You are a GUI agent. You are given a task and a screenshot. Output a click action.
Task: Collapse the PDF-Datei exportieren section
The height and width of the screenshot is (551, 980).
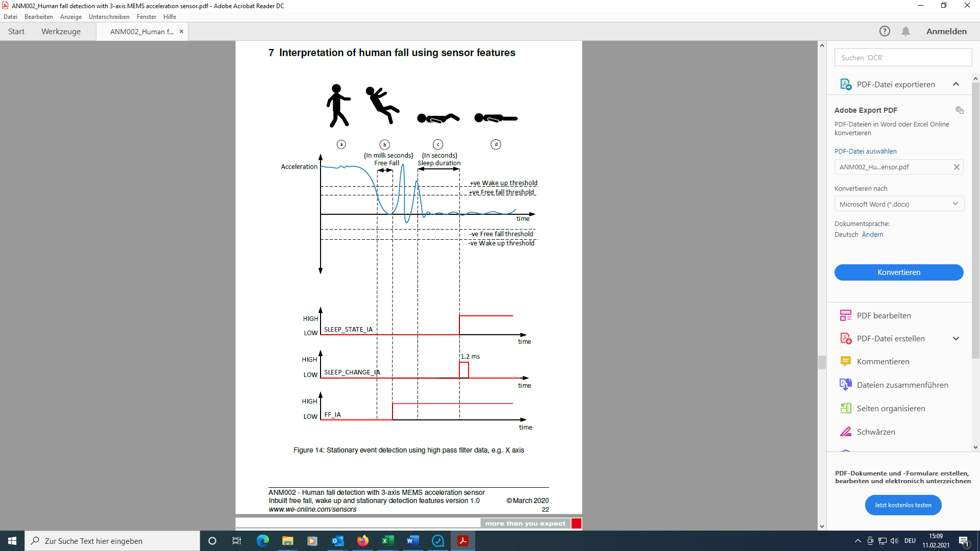coord(955,84)
